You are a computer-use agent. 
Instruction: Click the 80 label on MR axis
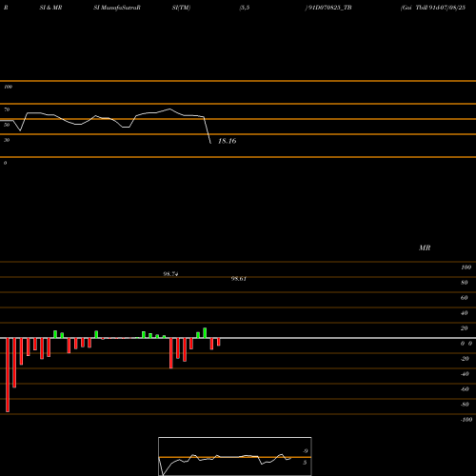[465, 283]
